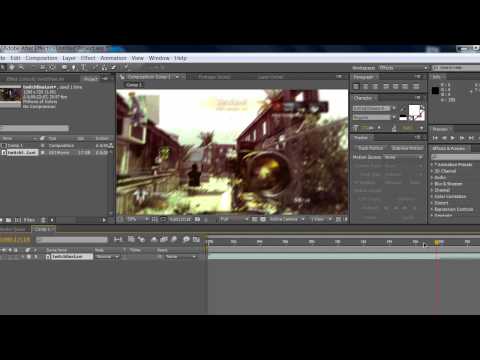The width and height of the screenshot is (480, 360).
Task: Select the Clone Stamp tool
Action: click(x=104, y=67)
